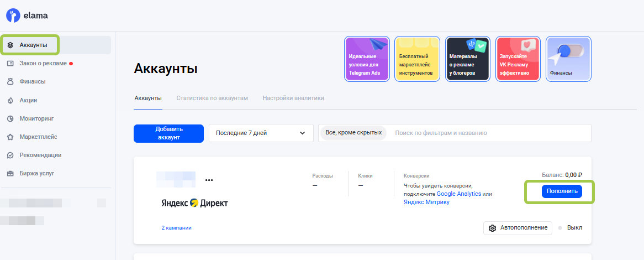Open Мониторинг in the sidebar

(x=36, y=118)
